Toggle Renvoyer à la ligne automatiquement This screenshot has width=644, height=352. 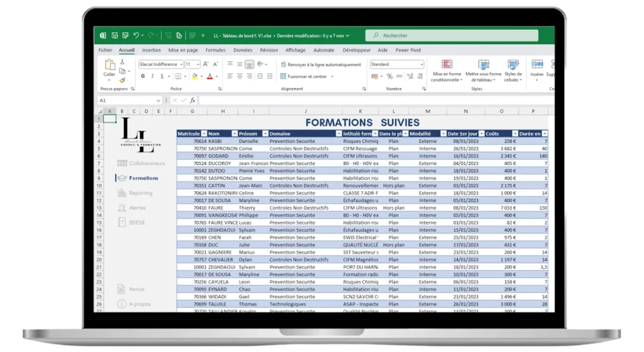click(x=321, y=65)
